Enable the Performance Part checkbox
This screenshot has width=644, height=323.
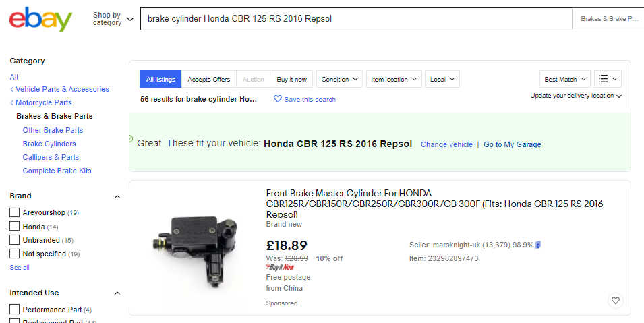click(14, 310)
